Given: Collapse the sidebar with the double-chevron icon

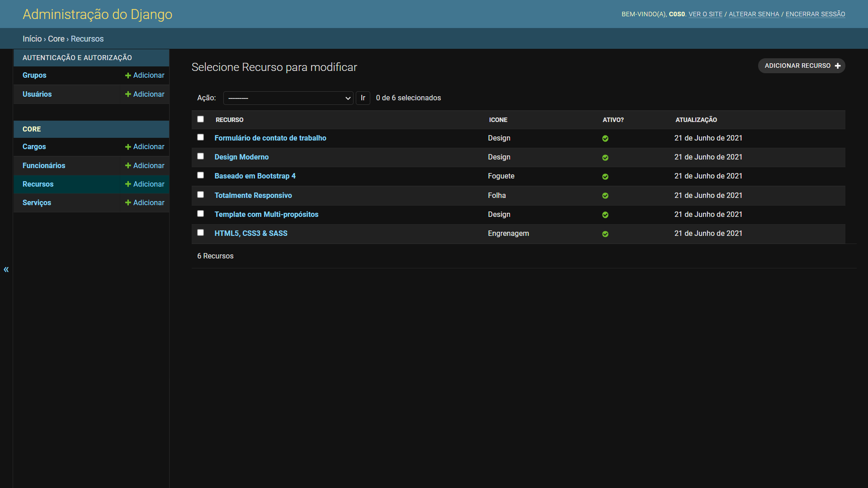Looking at the screenshot, I should [6, 269].
